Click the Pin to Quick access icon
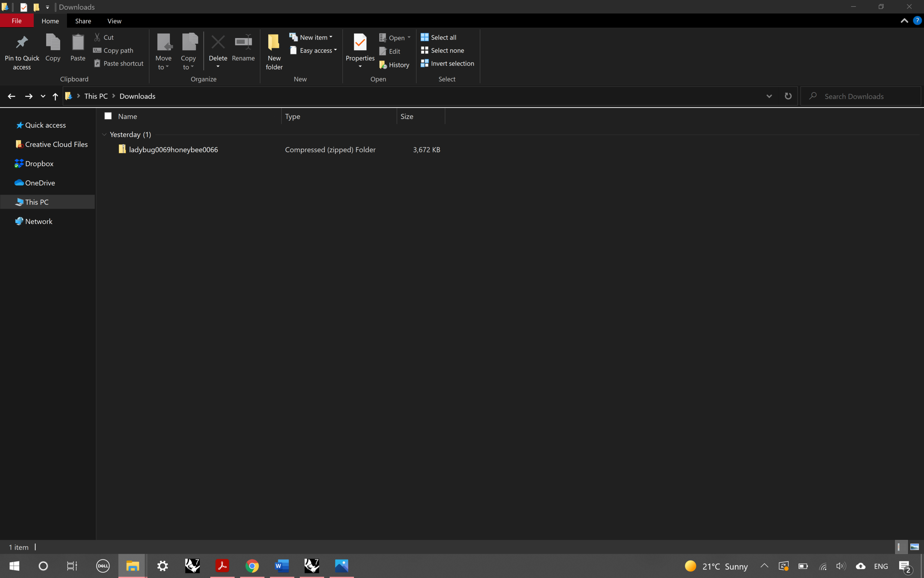The image size is (924, 578). click(22, 43)
